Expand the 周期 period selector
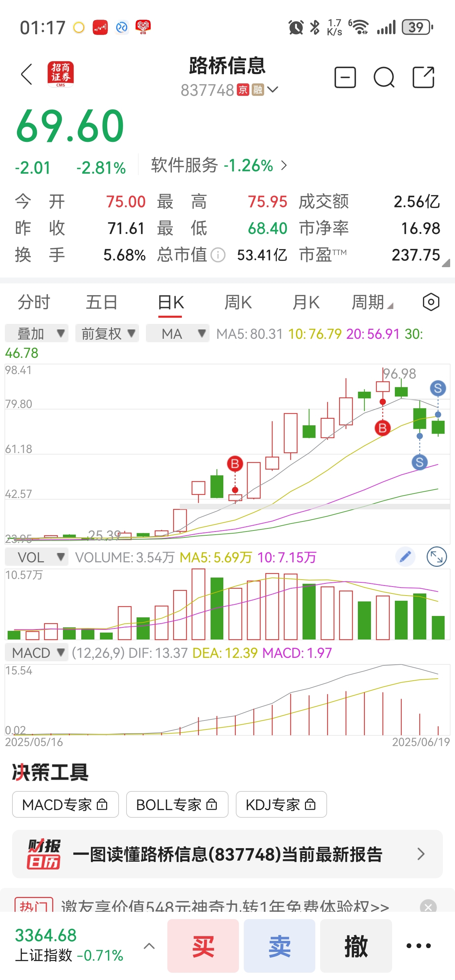This screenshot has width=455, height=980. click(372, 302)
